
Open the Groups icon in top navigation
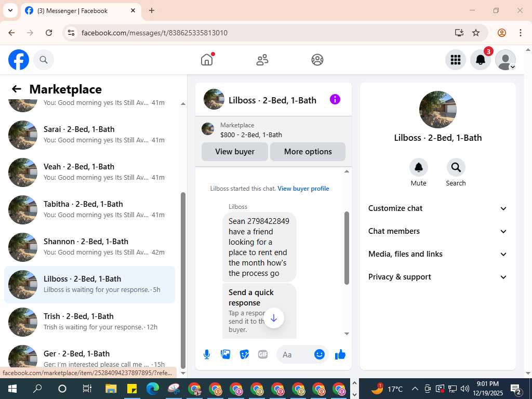coord(317,60)
